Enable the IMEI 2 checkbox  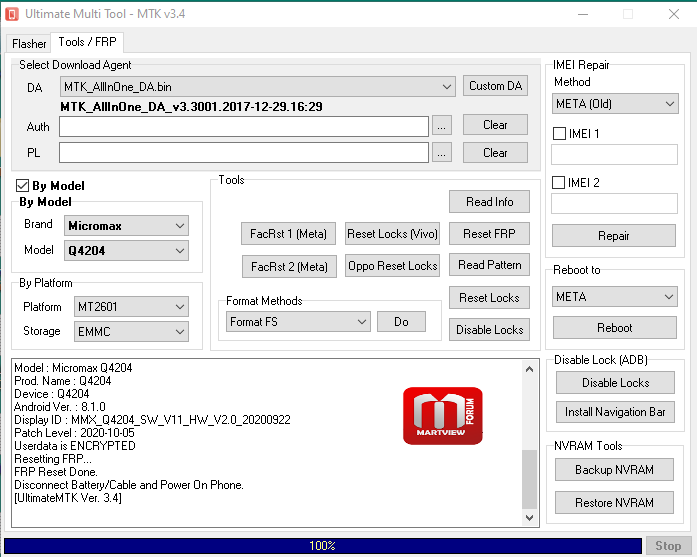(558, 182)
